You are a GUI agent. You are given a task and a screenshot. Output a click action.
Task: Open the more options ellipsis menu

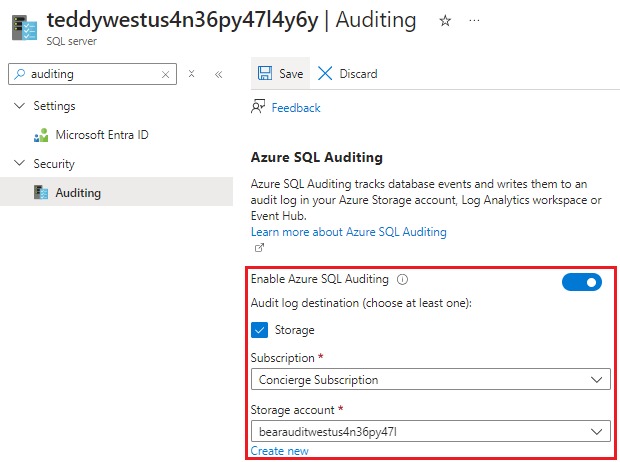pyautogui.click(x=474, y=21)
